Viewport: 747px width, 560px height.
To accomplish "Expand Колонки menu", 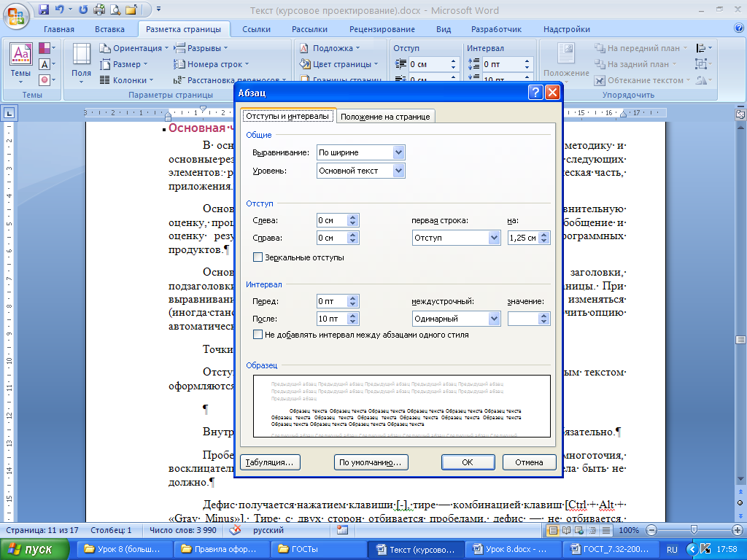I will 127,80.
